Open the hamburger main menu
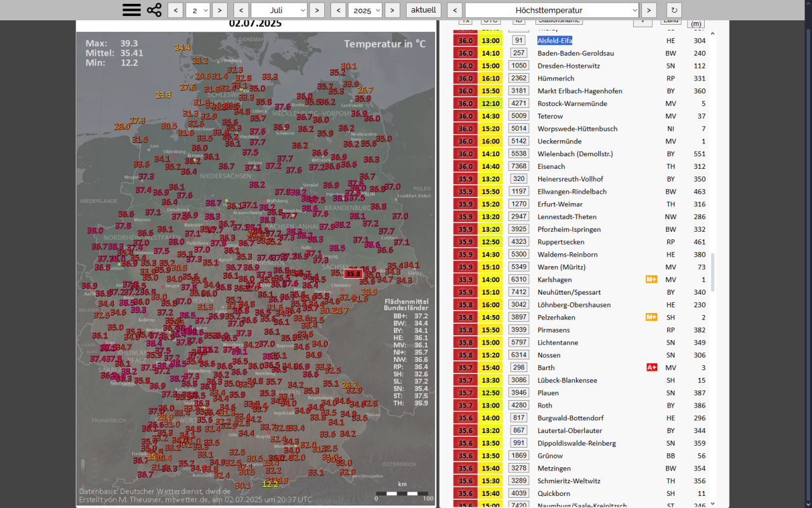Image resolution: width=812 pixels, height=508 pixels. click(x=131, y=10)
